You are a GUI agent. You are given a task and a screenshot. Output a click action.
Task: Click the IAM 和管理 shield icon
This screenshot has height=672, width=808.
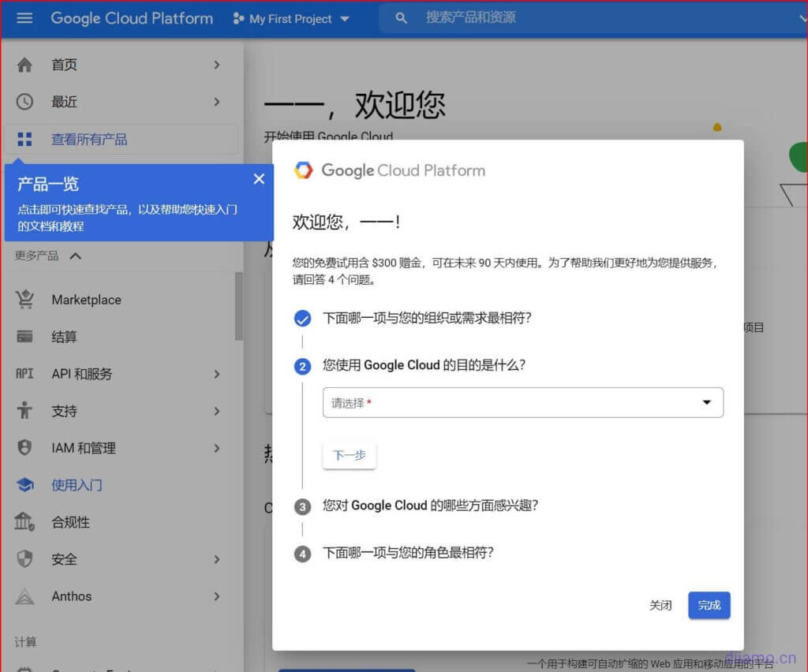(24, 448)
